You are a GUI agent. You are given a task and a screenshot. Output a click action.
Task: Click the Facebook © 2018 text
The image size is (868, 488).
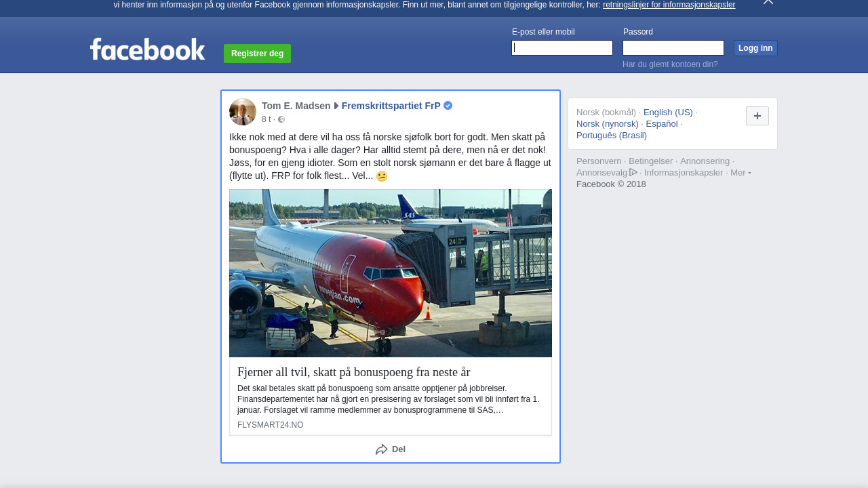tap(611, 184)
